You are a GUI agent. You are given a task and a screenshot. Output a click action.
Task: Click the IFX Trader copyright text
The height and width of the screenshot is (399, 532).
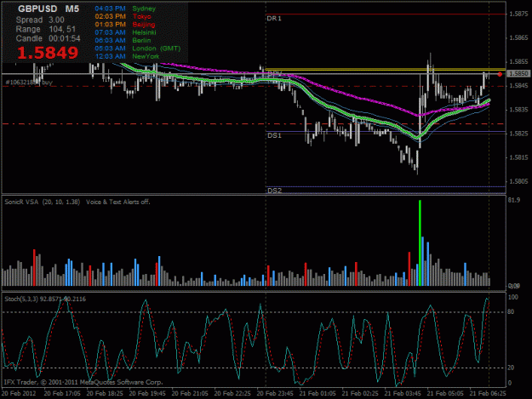coord(83,382)
